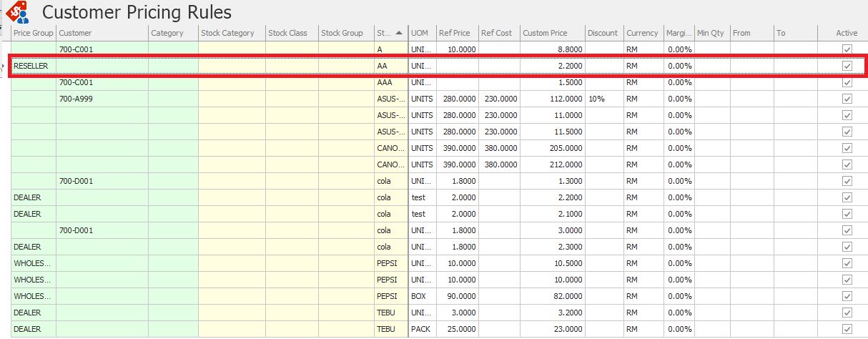Toggle Active checkbox for the AAA stock row
Viewport: 868px width, 339px height.
pyautogui.click(x=847, y=82)
